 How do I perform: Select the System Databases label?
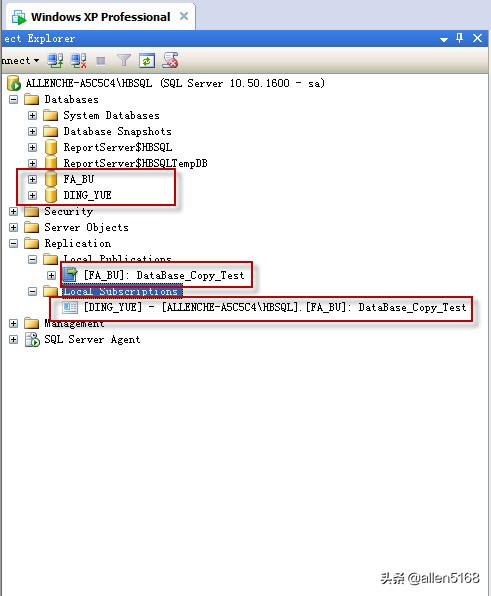(x=111, y=116)
